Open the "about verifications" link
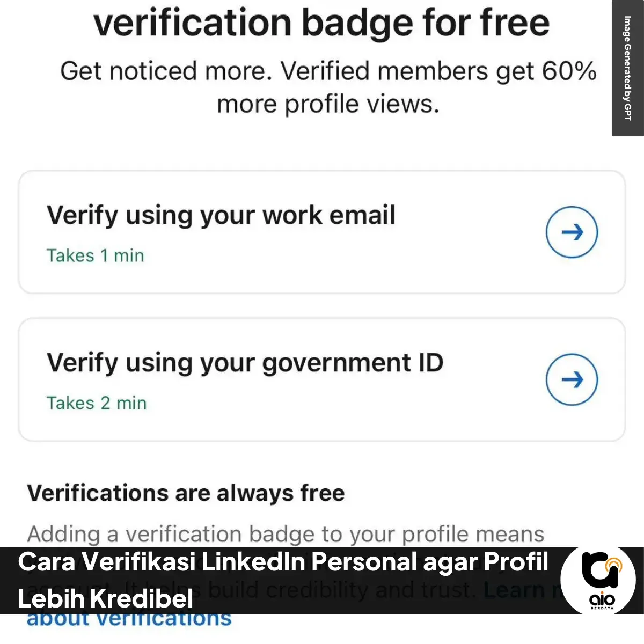Viewport: 644px width, 644px height. [x=129, y=619]
